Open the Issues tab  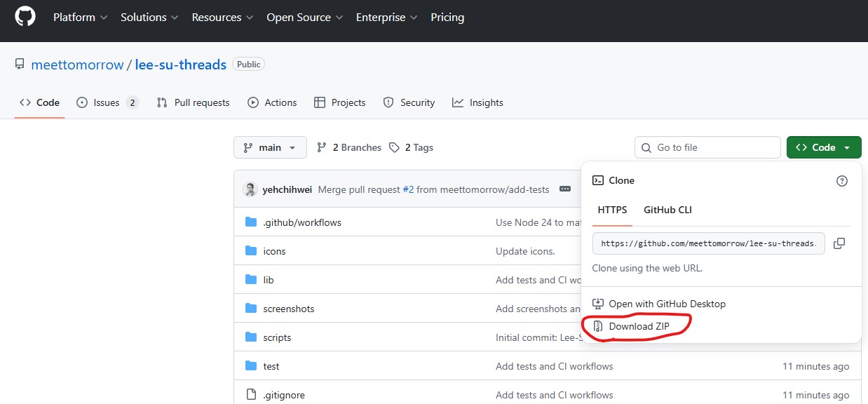[107, 102]
